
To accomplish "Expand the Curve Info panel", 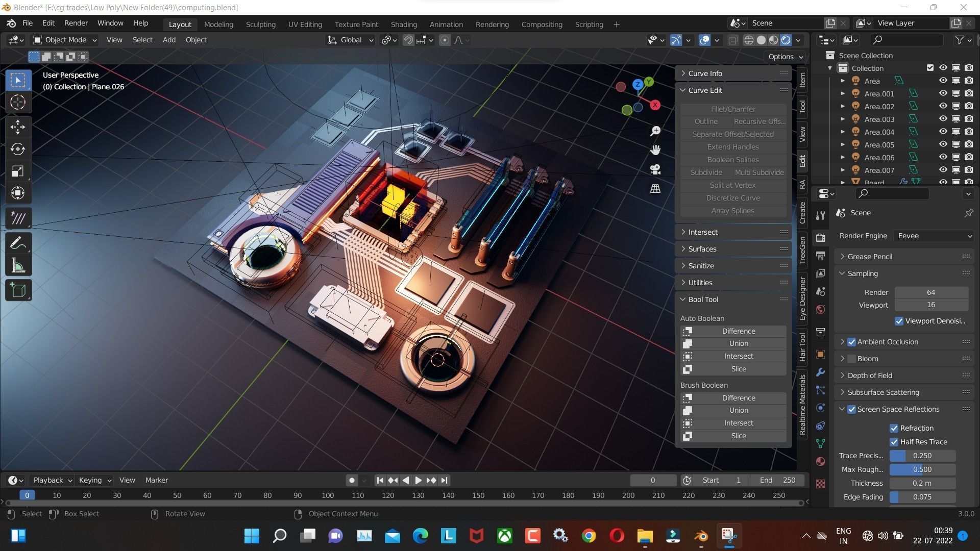I will click(x=733, y=73).
